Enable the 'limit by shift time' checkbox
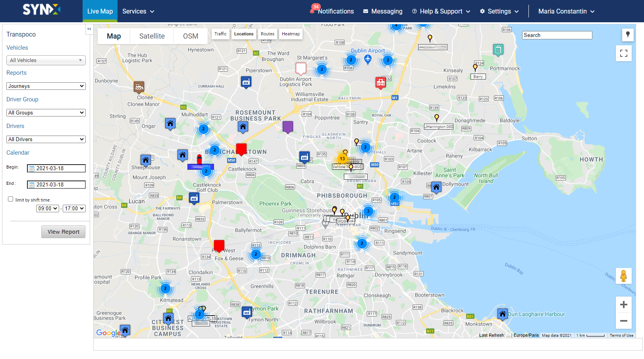 [10, 199]
